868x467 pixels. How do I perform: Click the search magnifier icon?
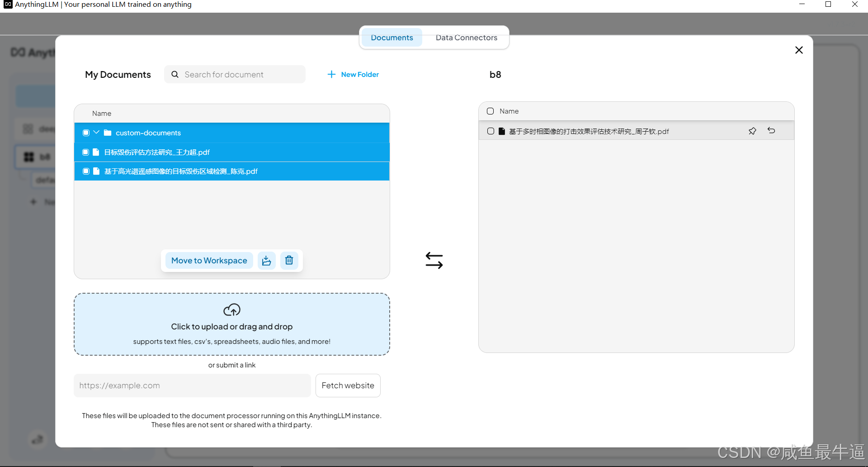point(175,74)
